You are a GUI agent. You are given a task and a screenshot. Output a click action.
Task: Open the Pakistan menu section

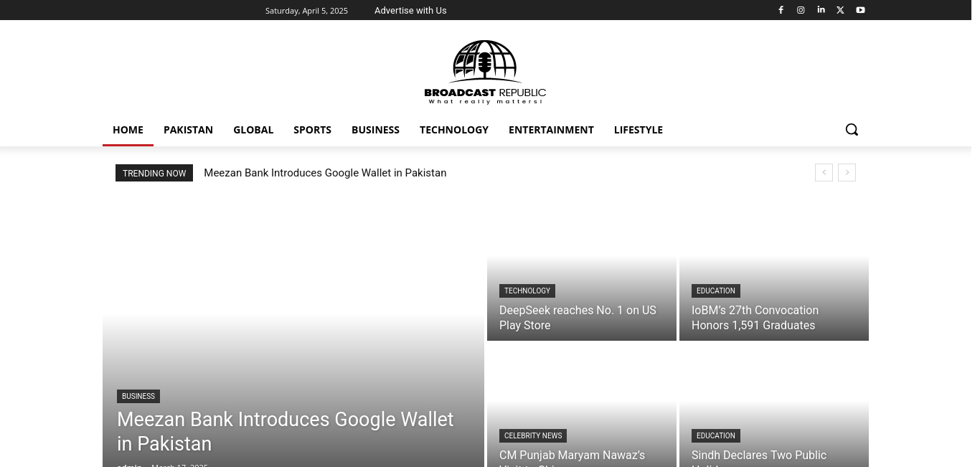188,130
